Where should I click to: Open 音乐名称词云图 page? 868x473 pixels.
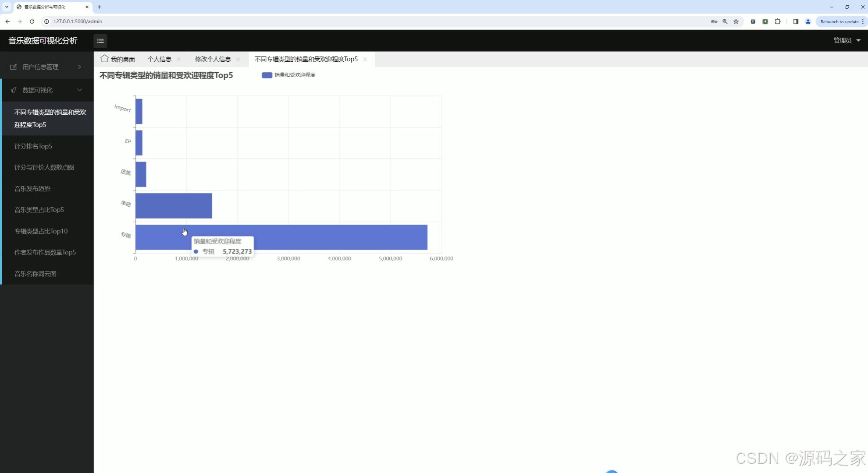pyautogui.click(x=35, y=274)
